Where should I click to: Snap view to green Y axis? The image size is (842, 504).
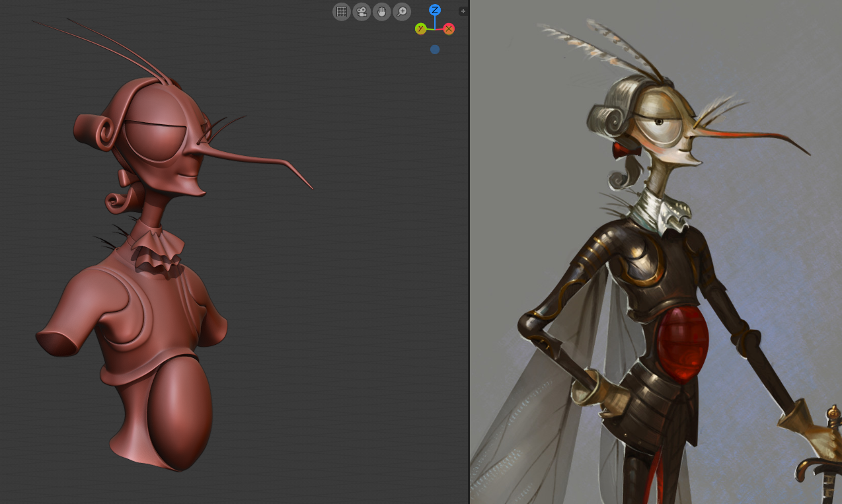click(420, 28)
